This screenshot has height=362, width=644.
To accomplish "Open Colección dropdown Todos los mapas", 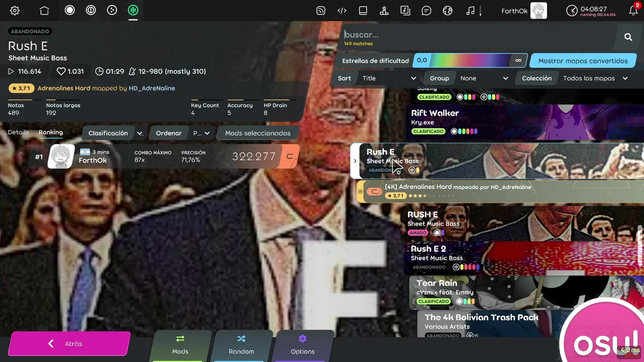I will (x=596, y=78).
